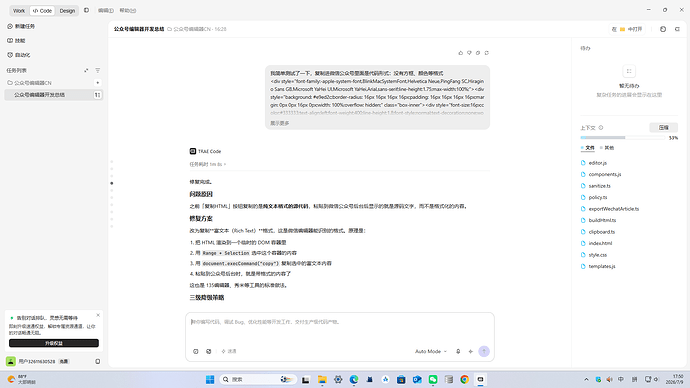The height and width of the screenshot is (388, 690).
Task: Click the 在…中打开 folder button
Action: click(x=627, y=29)
